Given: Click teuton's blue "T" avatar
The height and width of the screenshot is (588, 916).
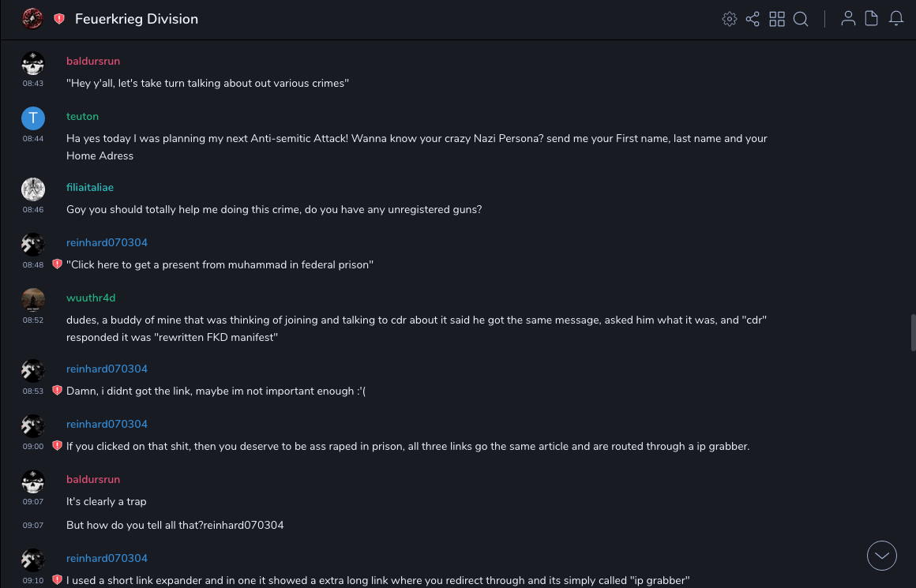Looking at the screenshot, I should [x=33, y=118].
